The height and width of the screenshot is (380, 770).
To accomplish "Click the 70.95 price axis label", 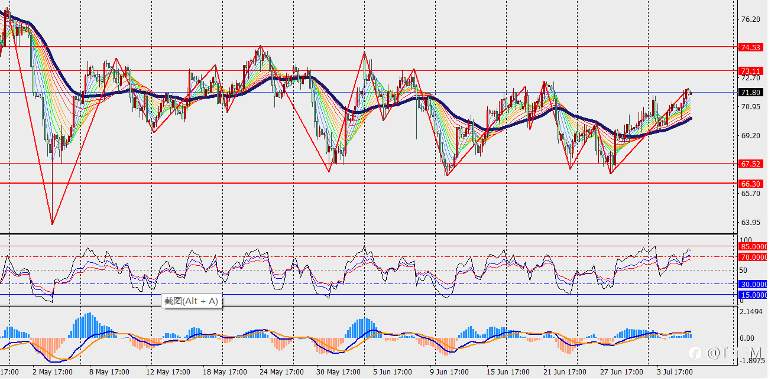I will 751,107.
